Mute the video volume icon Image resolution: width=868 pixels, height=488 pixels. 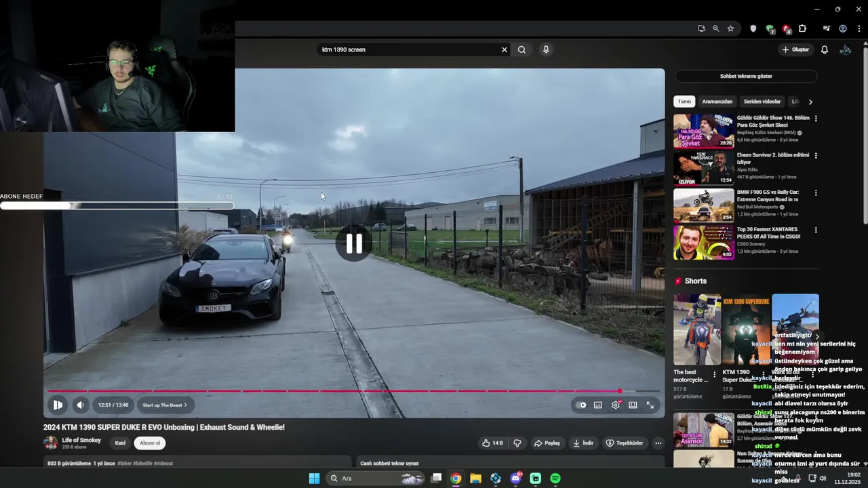click(x=80, y=405)
